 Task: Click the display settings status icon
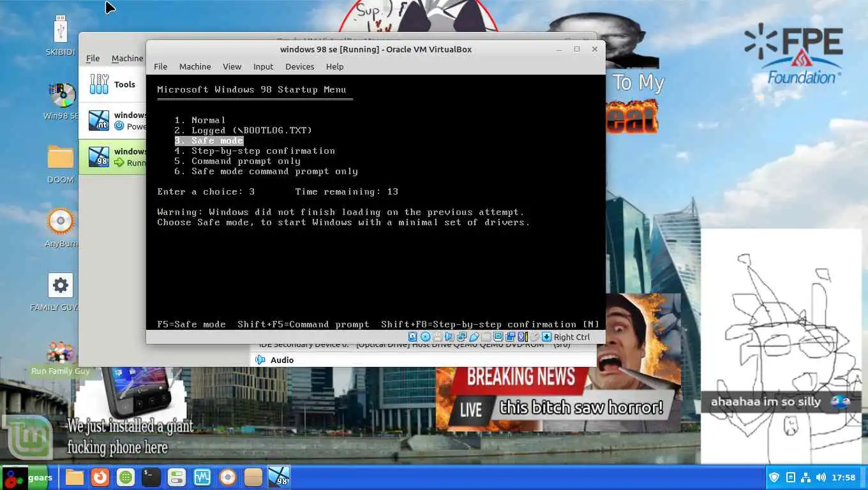click(x=498, y=337)
